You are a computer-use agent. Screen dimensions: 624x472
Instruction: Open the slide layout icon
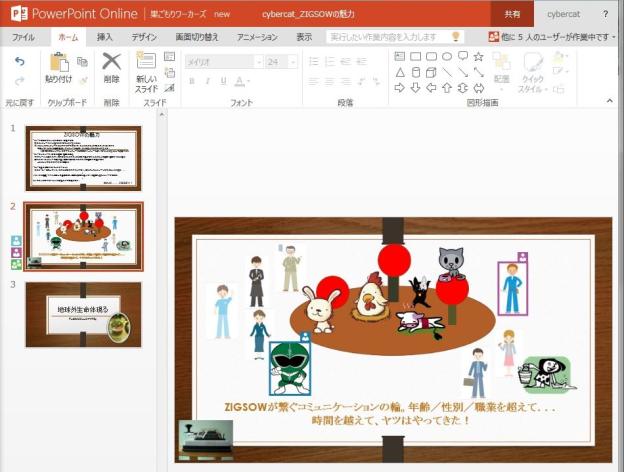click(x=170, y=57)
